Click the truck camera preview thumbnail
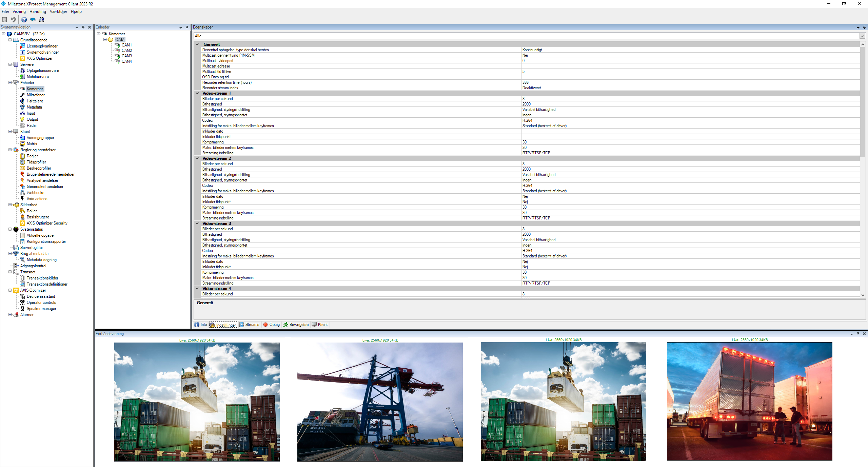 749,401
